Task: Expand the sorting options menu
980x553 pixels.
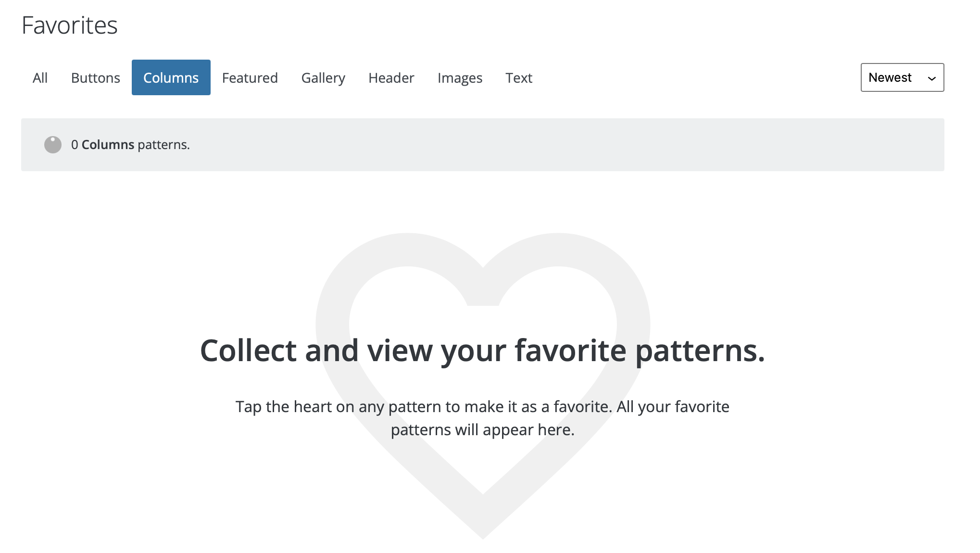Action: coord(902,77)
